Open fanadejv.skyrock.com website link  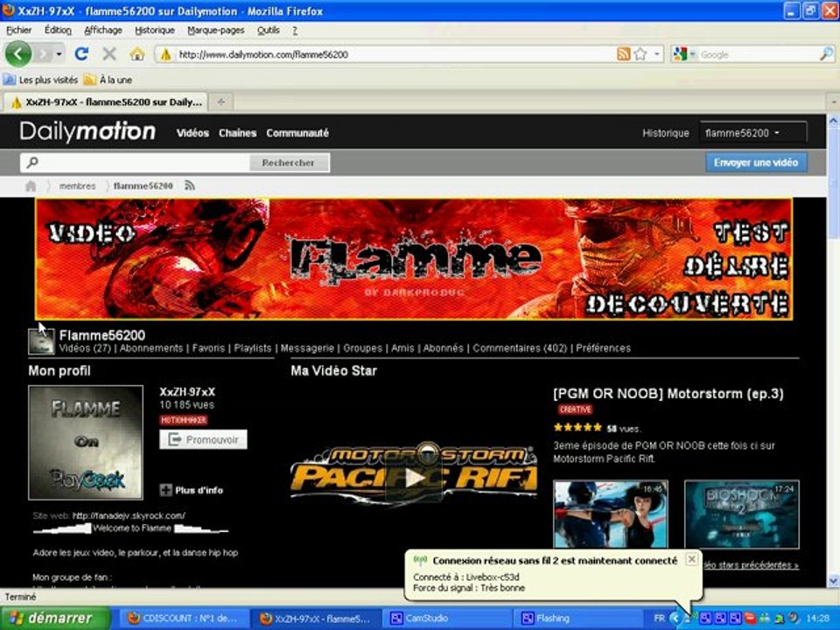tap(129, 516)
